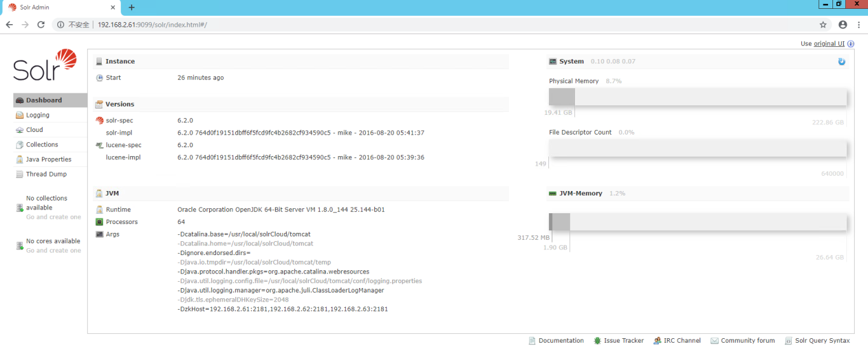Close the Solr Admin browser tab
The image size is (868, 356).
pyautogui.click(x=112, y=8)
